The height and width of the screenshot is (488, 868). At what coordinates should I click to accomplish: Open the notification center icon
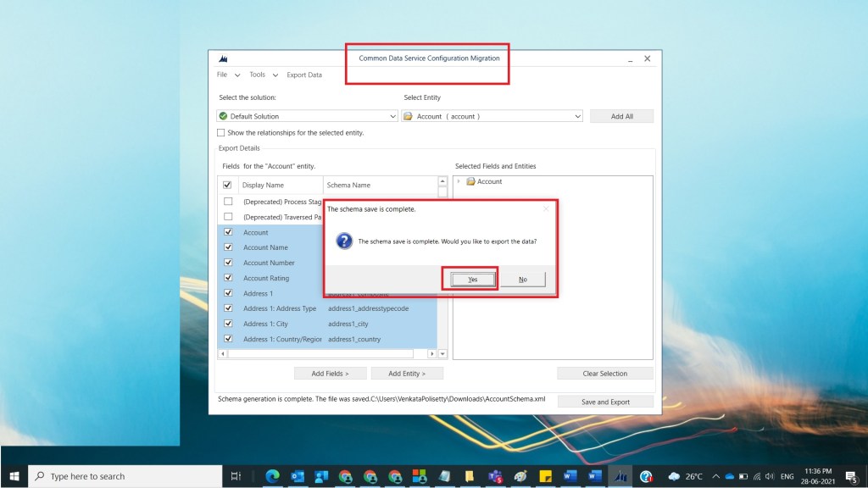coord(851,476)
